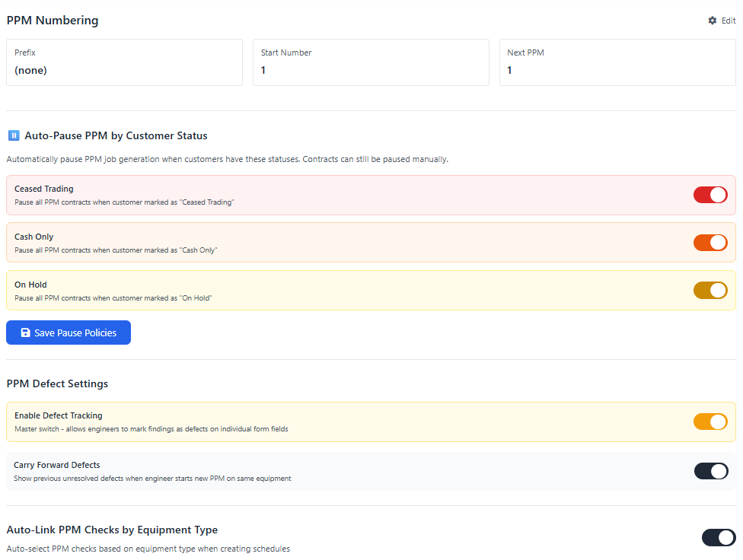Click Auto-Link PPM Checks by Equipment Type heading

(x=113, y=530)
